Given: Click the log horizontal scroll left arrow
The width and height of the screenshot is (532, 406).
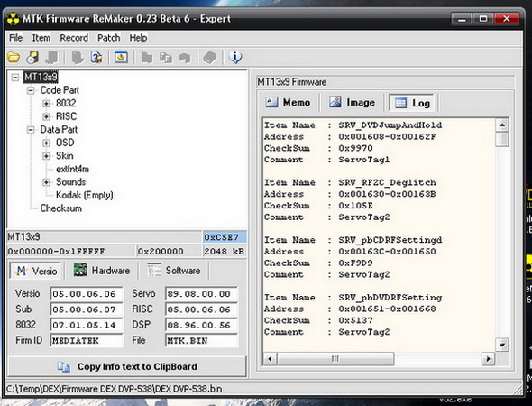Looking at the screenshot, I should click(x=271, y=359).
